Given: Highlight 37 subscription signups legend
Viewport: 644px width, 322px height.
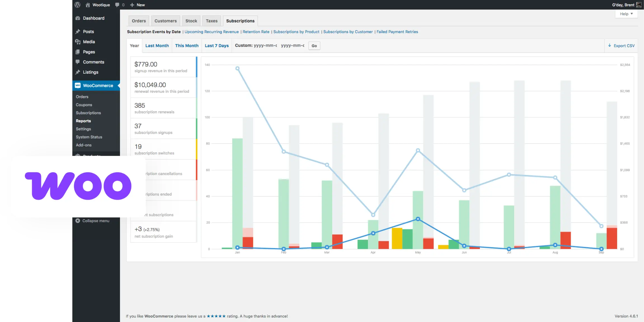Looking at the screenshot, I should click(164, 129).
